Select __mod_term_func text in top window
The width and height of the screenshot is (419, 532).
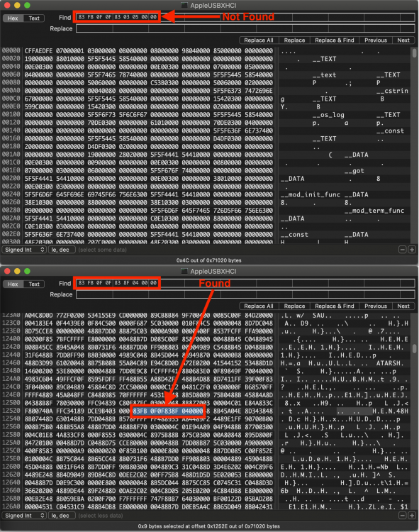[x=374, y=211]
